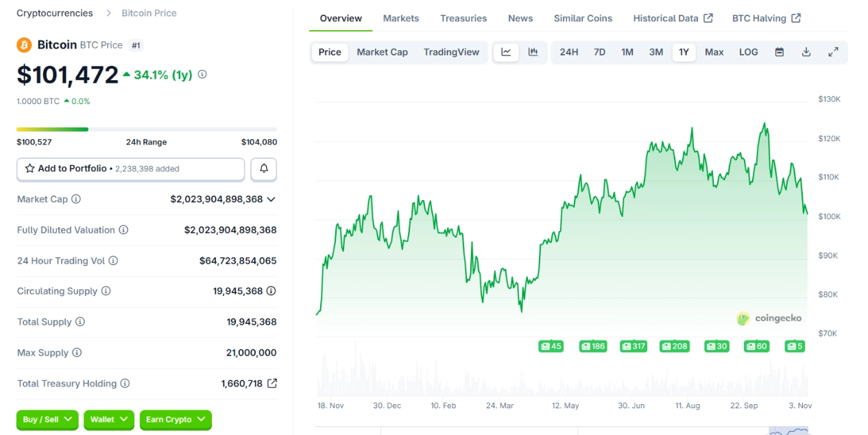The height and width of the screenshot is (435, 868).
Task: Click the 24h Range progress bar
Action: [x=146, y=129]
